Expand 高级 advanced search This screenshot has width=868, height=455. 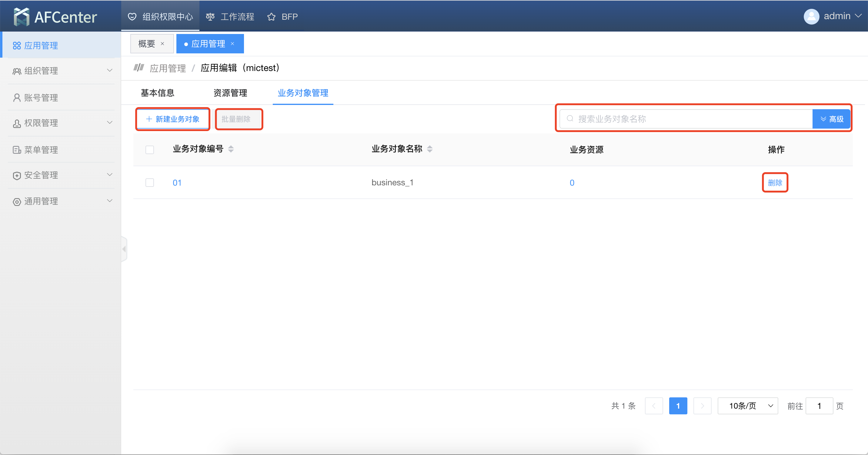831,119
